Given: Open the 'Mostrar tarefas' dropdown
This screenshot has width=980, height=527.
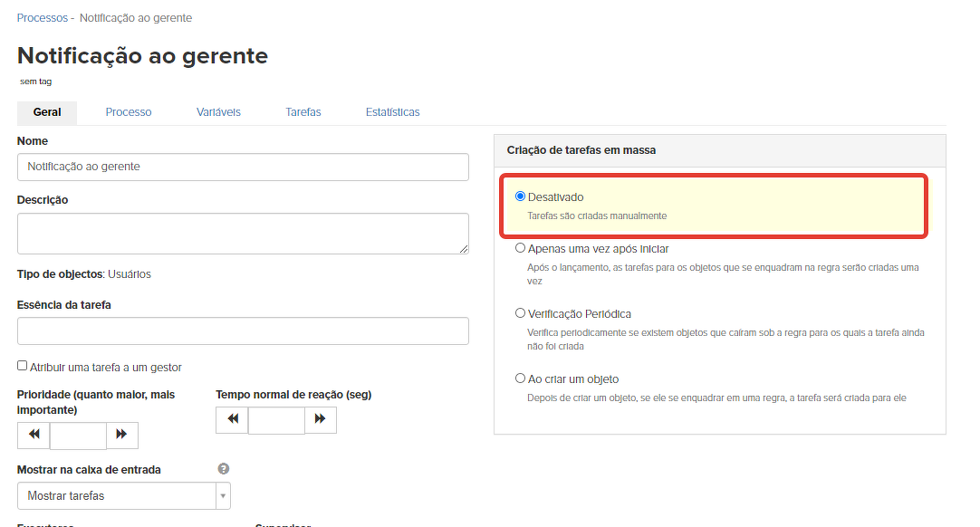Looking at the screenshot, I should 124,496.
